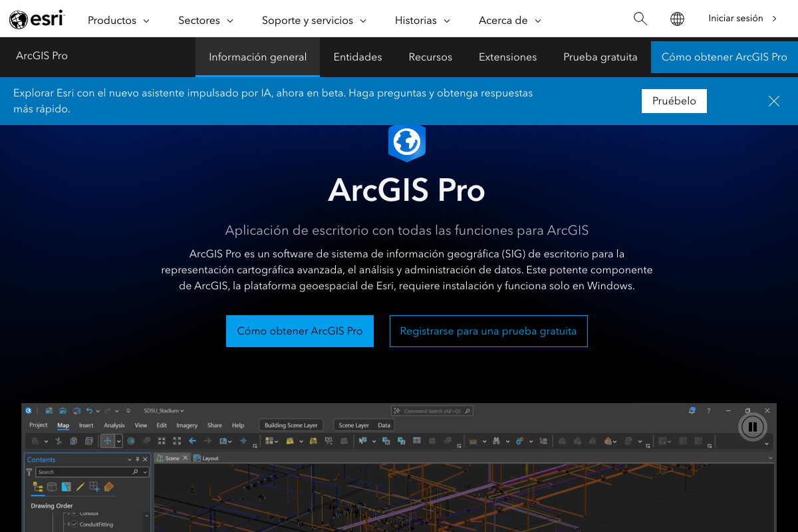Screen dimensions: 798x532
Task: Open the SDSU_Stadium project dropdown
Action: [x=164, y=410]
